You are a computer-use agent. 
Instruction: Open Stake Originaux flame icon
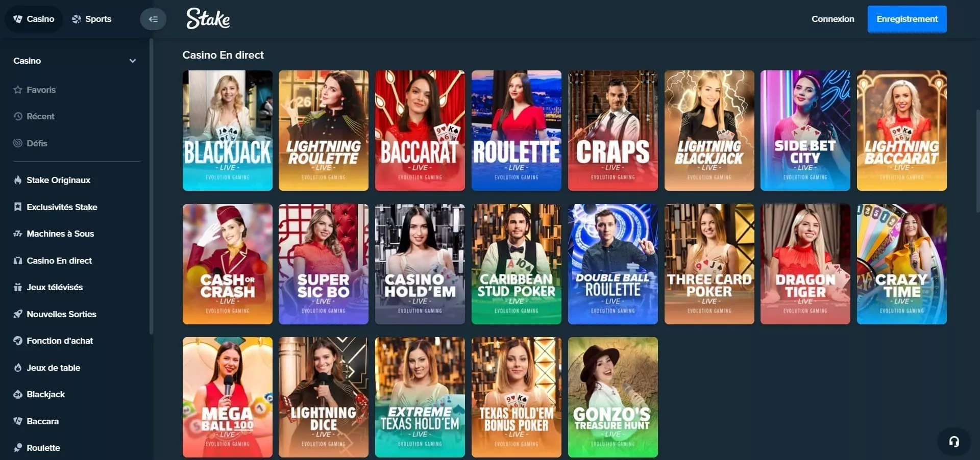tap(18, 180)
